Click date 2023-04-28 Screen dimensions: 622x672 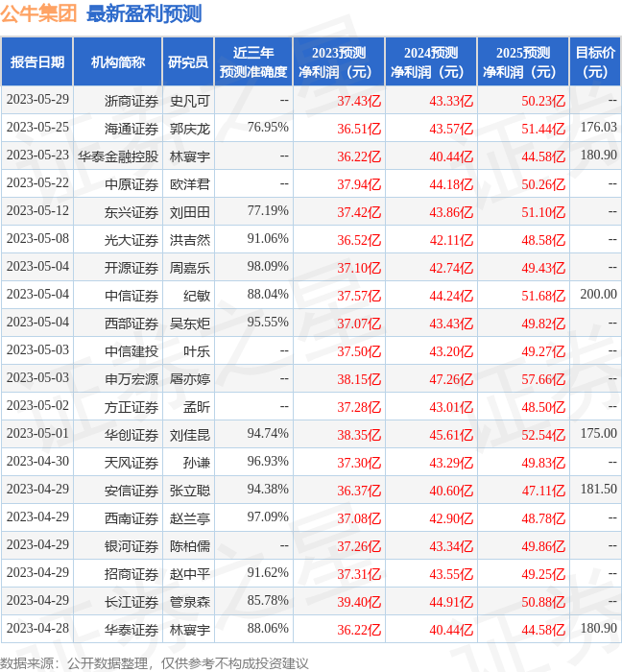point(37,629)
